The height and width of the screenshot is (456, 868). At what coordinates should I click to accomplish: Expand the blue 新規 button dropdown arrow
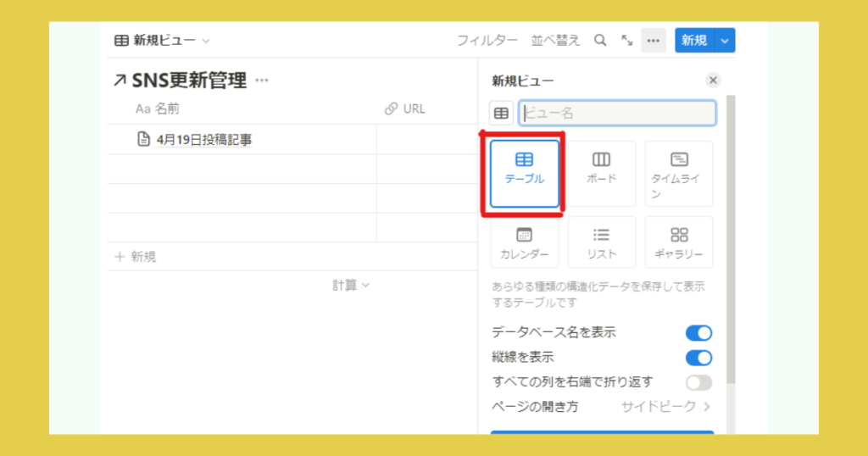point(724,40)
